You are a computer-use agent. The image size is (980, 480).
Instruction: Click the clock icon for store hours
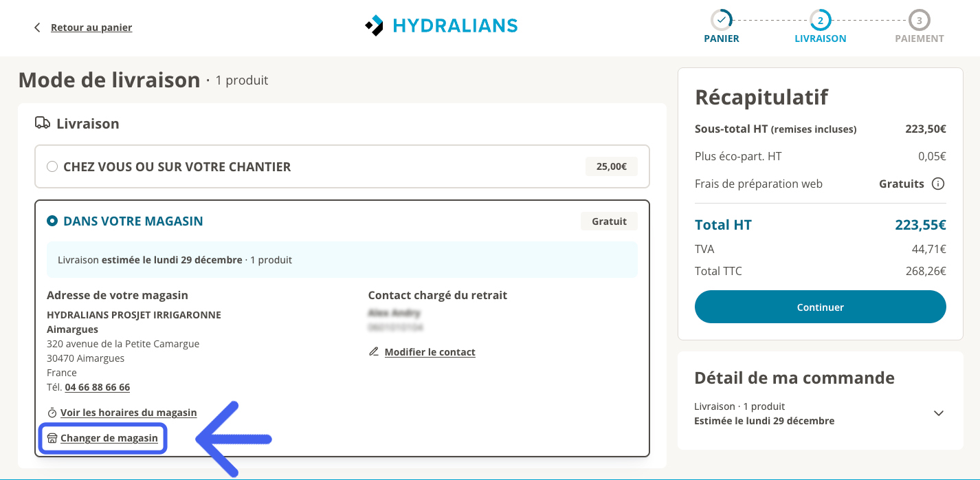[52, 413]
